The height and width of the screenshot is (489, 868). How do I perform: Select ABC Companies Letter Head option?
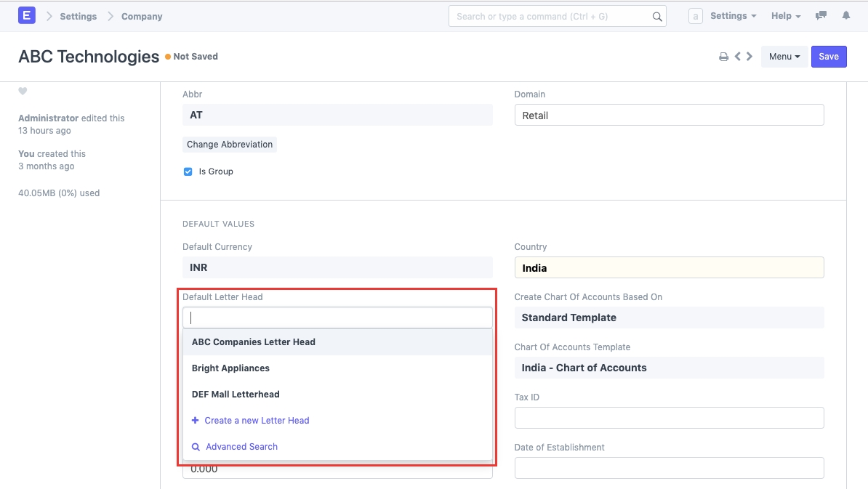pos(254,342)
